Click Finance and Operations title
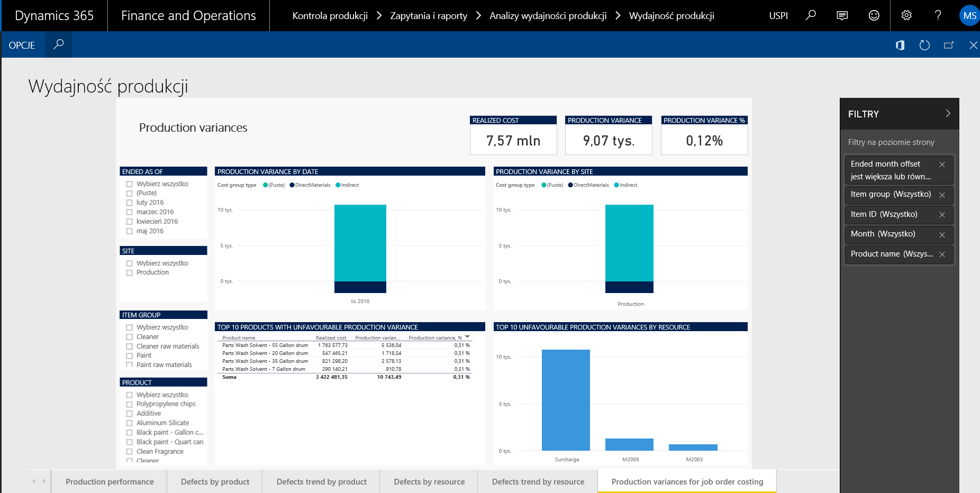Viewport: 980px width, 493px height. (188, 15)
